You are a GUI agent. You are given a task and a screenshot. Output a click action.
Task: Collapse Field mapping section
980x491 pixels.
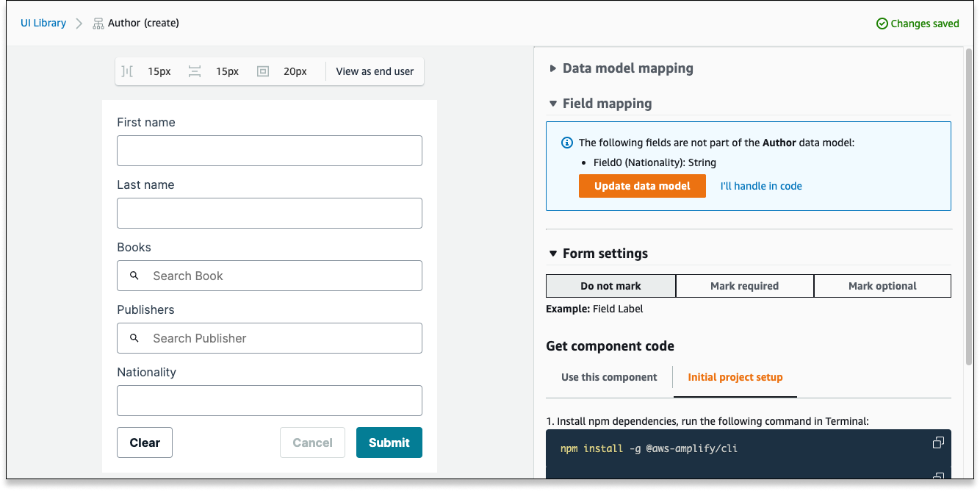(x=600, y=104)
